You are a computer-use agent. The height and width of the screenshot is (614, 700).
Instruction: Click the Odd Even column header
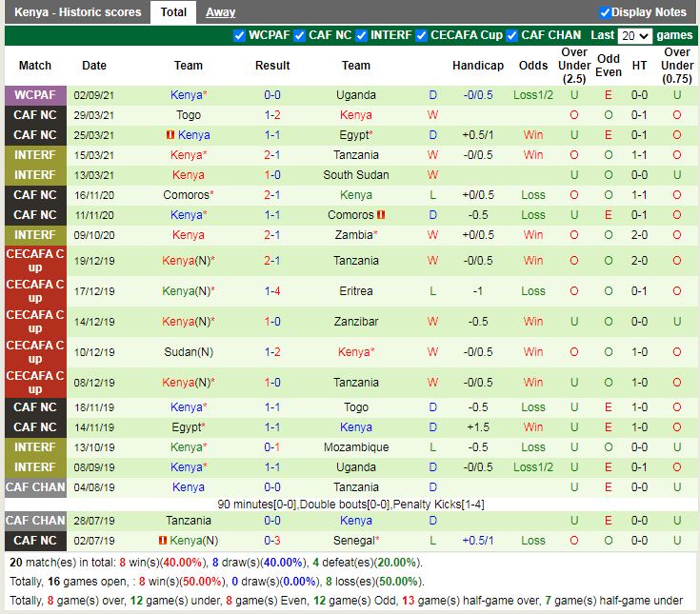608,66
